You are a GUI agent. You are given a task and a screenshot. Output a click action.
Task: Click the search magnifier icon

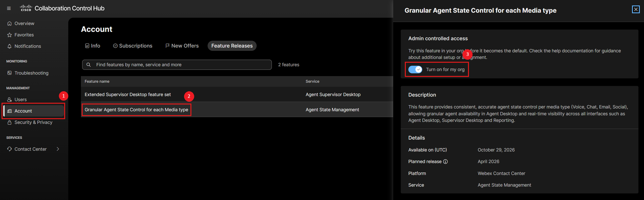[x=88, y=65]
